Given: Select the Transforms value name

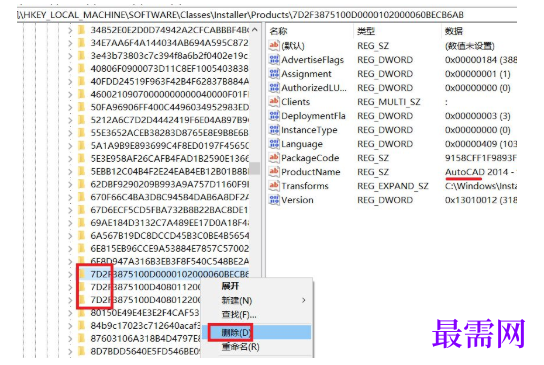Looking at the screenshot, I should point(305,186).
